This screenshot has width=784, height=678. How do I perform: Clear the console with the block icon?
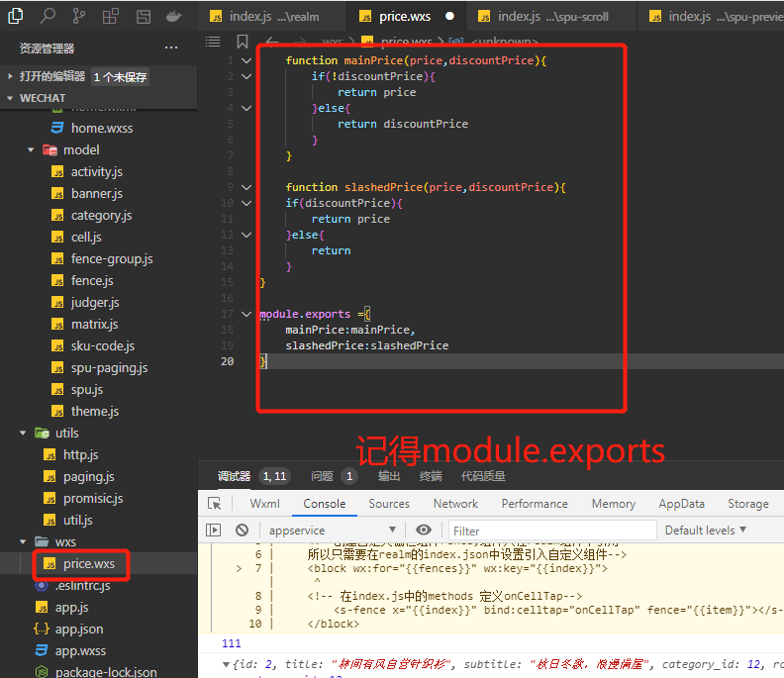click(x=242, y=530)
